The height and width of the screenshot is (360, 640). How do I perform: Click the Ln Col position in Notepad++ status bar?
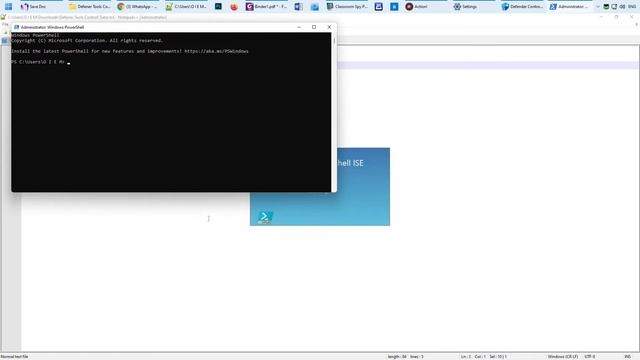[x=473, y=357]
